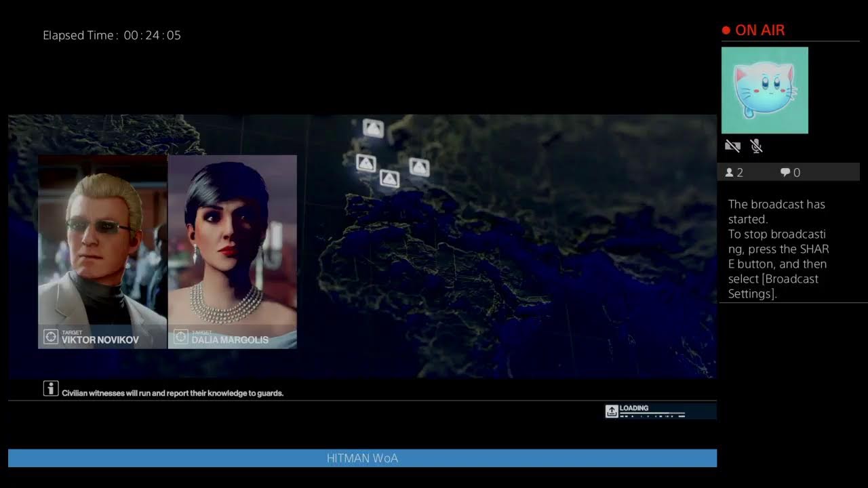Click the civilian witnesses tip text
The height and width of the screenshot is (488, 868).
click(x=173, y=393)
